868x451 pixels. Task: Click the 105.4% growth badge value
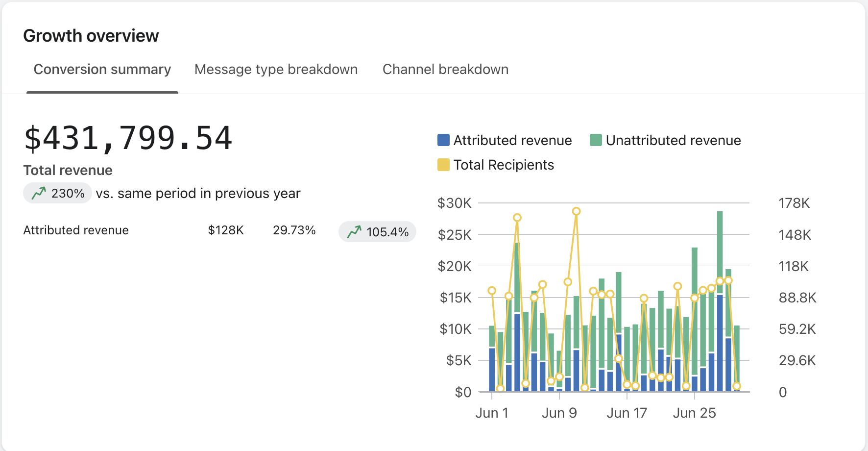point(387,232)
